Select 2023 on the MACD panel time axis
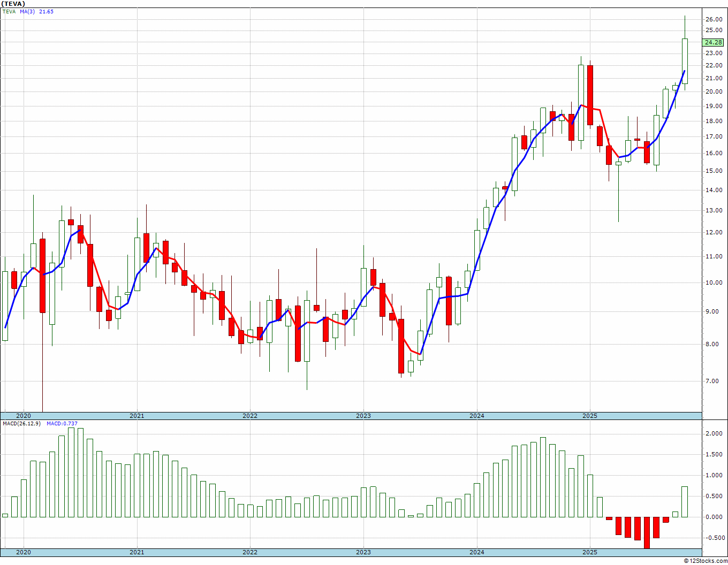Viewport: 728px width, 565px height. click(363, 552)
